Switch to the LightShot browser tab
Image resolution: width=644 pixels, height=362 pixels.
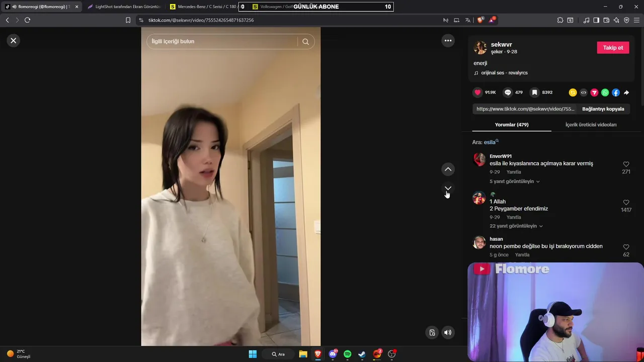pos(124,7)
